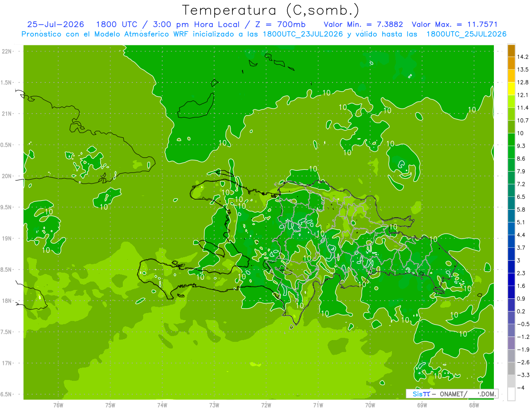Click the longitude axis label '73W'
This screenshot has width=532, height=411.
pyautogui.click(x=214, y=405)
